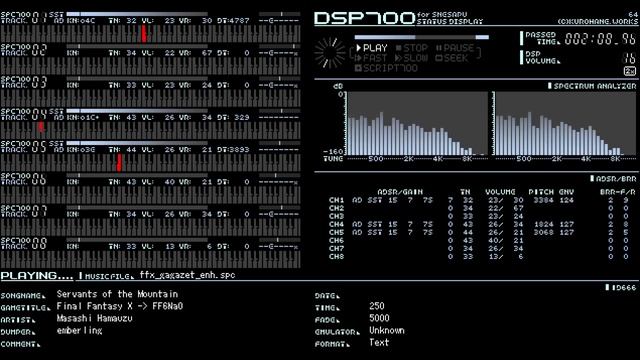Viewport: 640px width, 360px height.
Task: Click the DSP700 logo title
Action: coord(364,18)
